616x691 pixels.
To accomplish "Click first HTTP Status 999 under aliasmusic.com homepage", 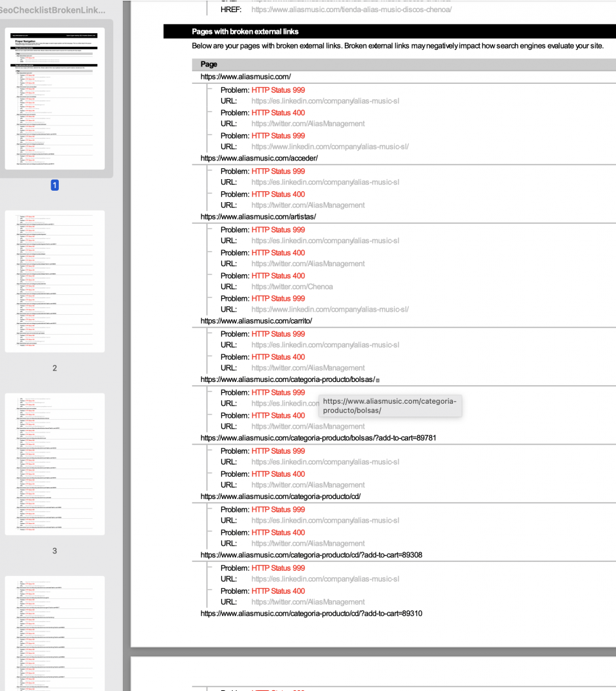I will [x=278, y=90].
